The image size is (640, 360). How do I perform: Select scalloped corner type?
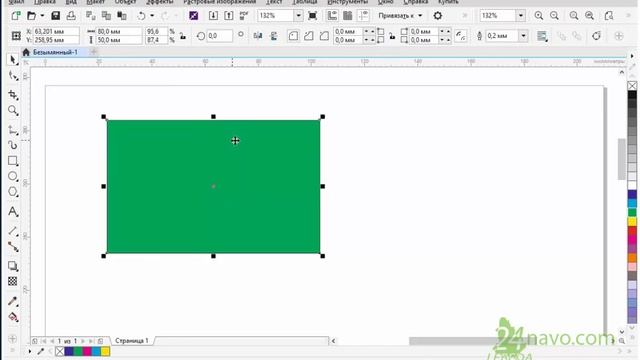click(x=309, y=36)
